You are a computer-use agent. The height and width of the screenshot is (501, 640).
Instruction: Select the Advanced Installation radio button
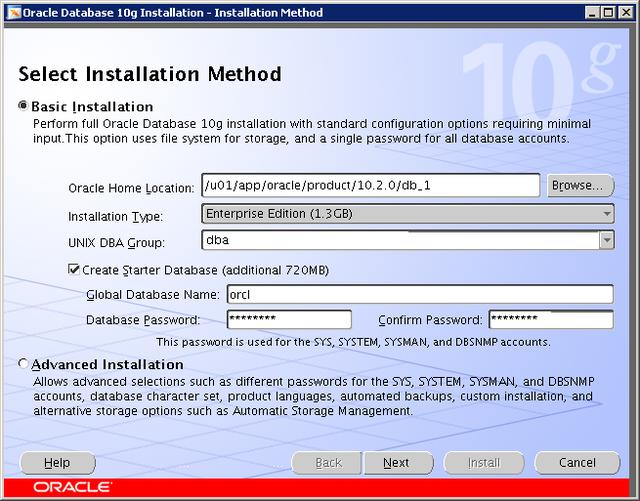pyautogui.click(x=23, y=363)
